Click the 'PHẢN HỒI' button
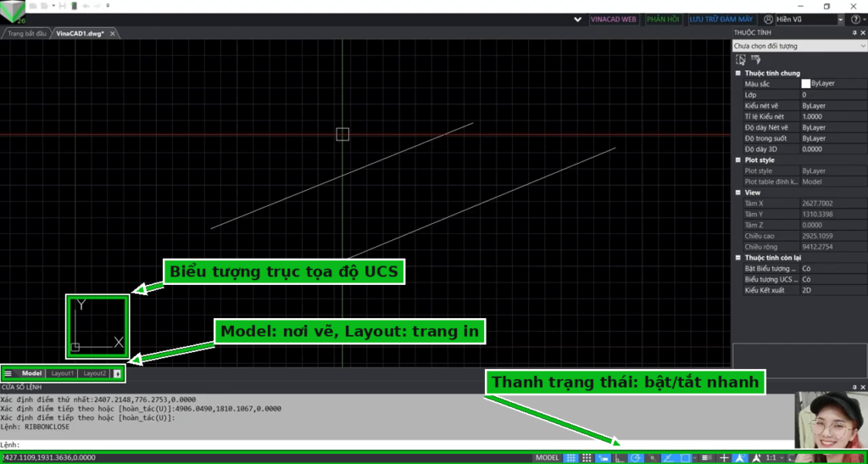Image resolution: width=868 pixels, height=464 pixels. pyautogui.click(x=663, y=20)
